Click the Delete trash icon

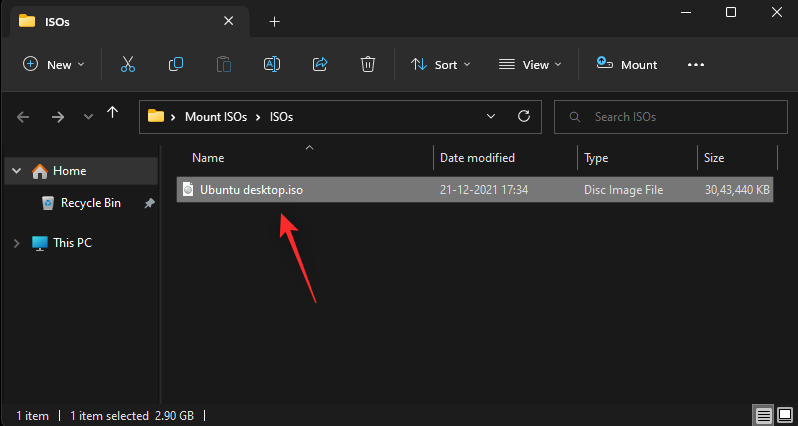pyautogui.click(x=368, y=64)
